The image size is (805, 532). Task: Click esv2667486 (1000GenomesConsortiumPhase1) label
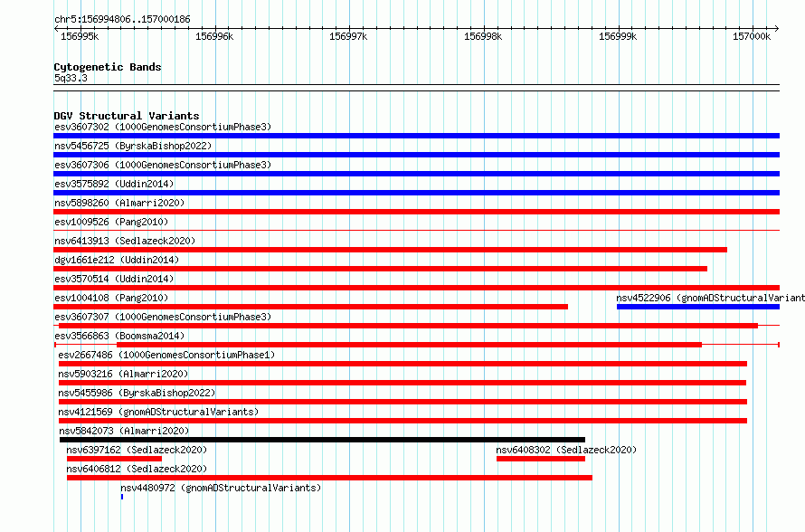click(166, 355)
